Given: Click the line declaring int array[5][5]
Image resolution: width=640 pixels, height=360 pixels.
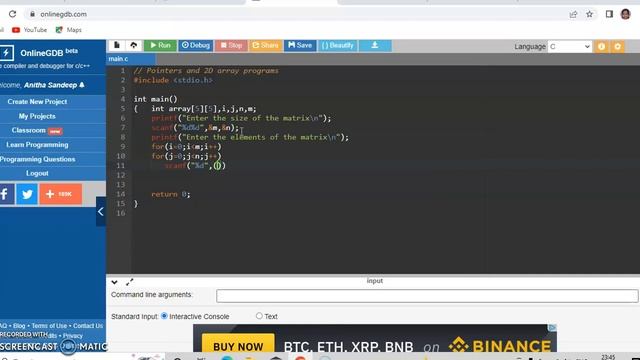Looking at the screenshot, I should click(x=204, y=109).
